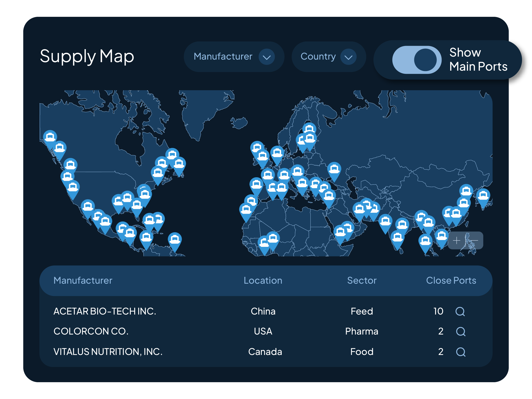Select the VITALUS NUTRITION, INC. manufacturer name
The width and height of the screenshot is (532, 399).
point(108,352)
